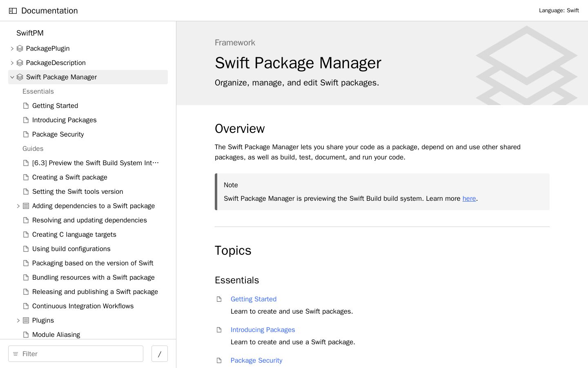
Task: Expand the Plugins tree node
Action: click(18, 321)
